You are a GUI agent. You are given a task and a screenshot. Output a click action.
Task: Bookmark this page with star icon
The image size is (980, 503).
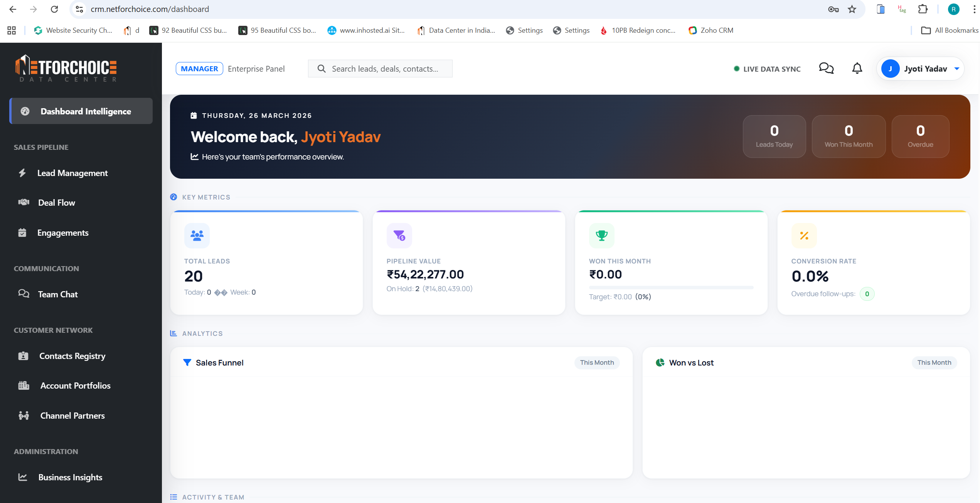852,9
